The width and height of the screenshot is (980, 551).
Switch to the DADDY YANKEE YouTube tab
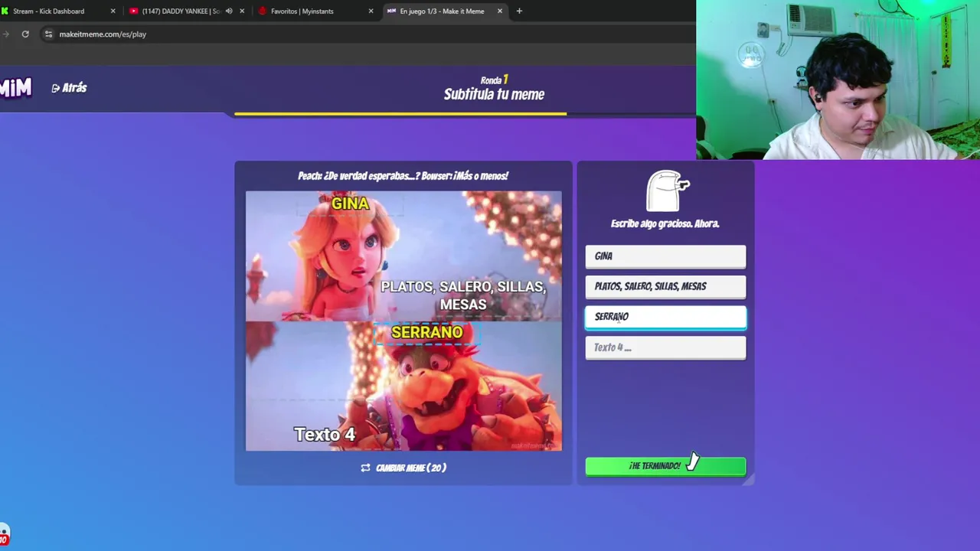181,11
